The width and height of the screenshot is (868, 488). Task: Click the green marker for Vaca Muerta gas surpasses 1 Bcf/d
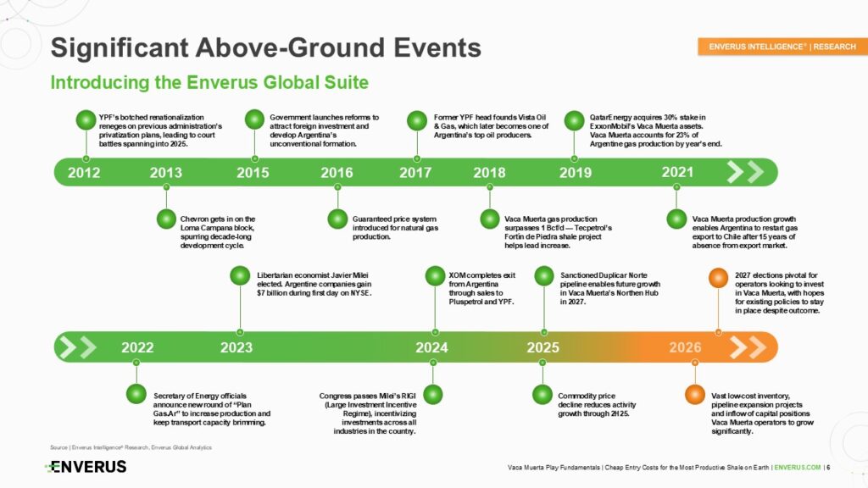[x=489, y=219]
